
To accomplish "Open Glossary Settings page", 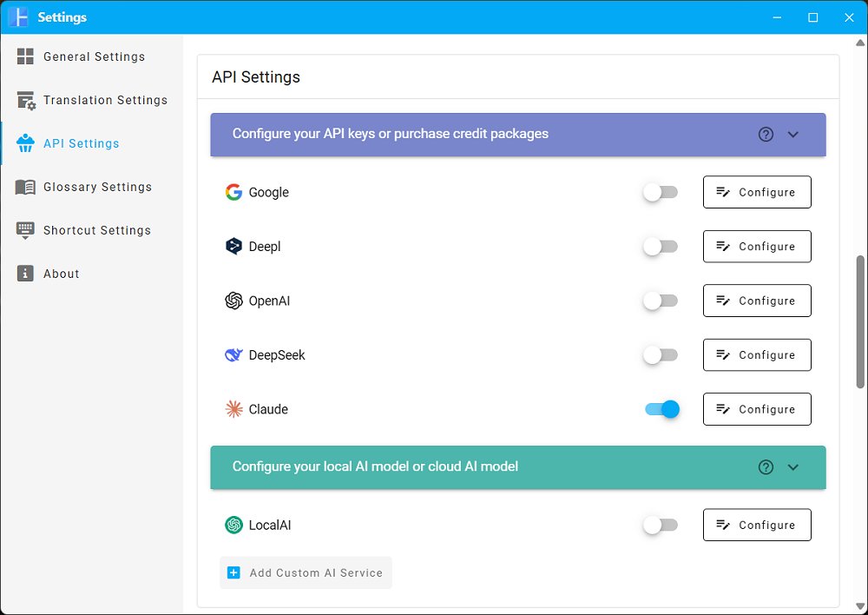I will click(x=91, y=188).
